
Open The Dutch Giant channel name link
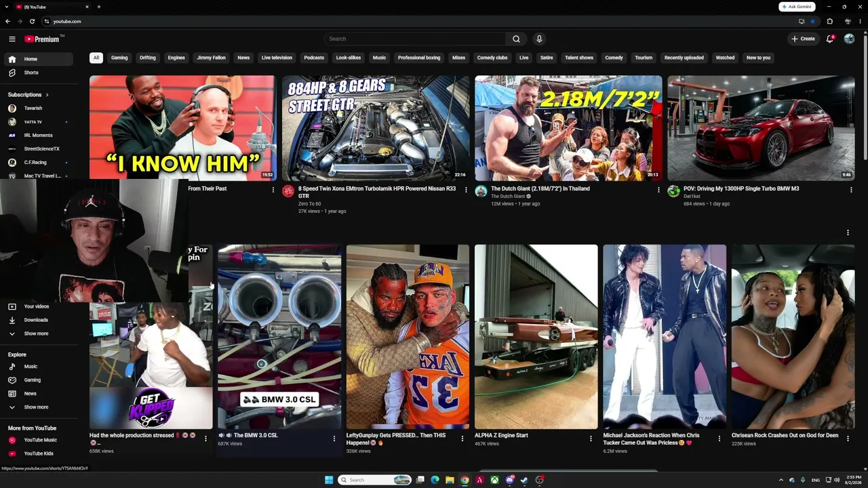pos(508,197)
